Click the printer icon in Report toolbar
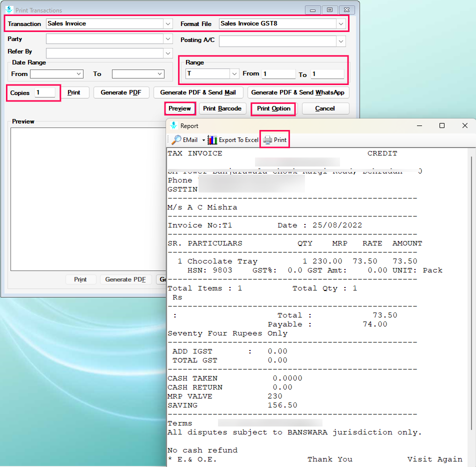The image size is (476, 467). [x=267, y=140]
